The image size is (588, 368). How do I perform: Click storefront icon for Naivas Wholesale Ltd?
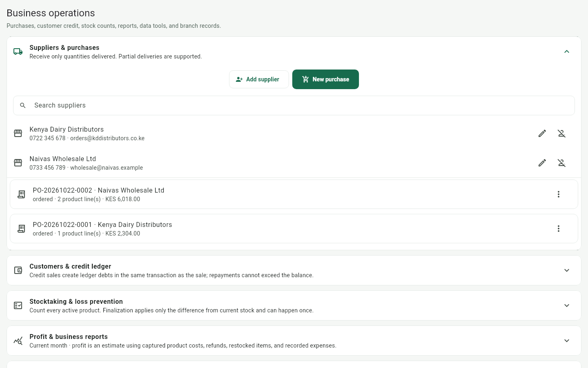point(18,163)
